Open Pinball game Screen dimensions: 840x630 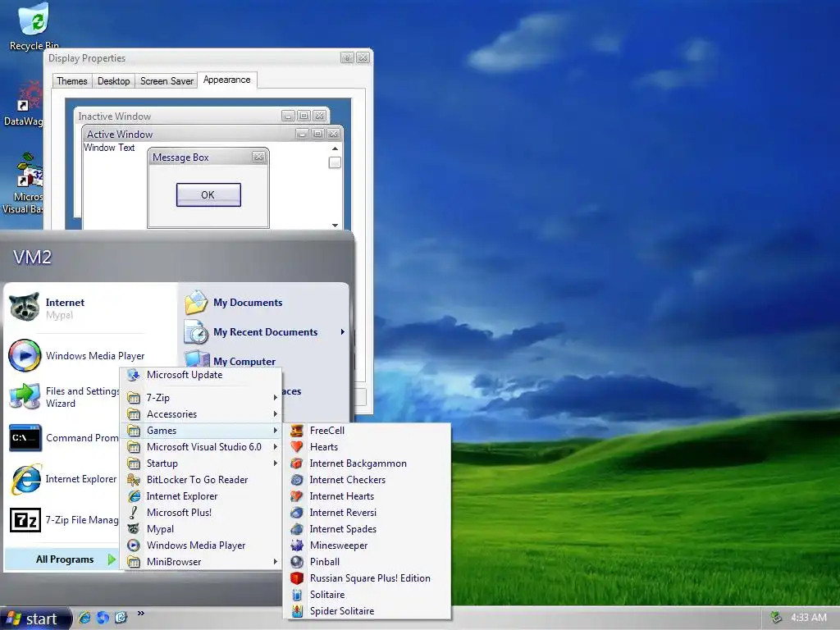click(368, 561)
